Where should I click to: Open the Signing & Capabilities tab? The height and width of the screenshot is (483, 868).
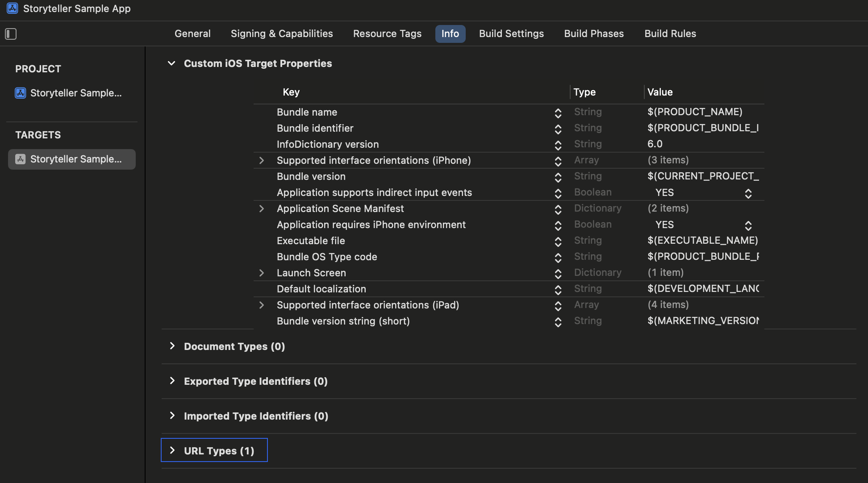[x=282, y=33]
